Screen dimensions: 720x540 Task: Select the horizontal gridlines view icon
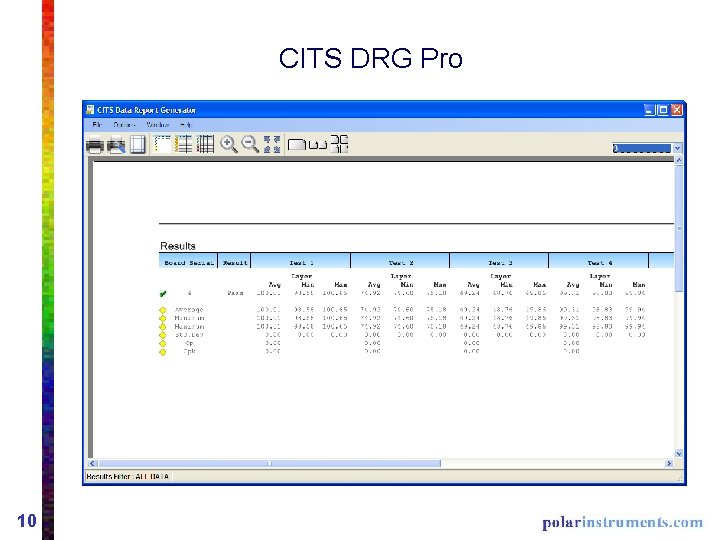184,145
